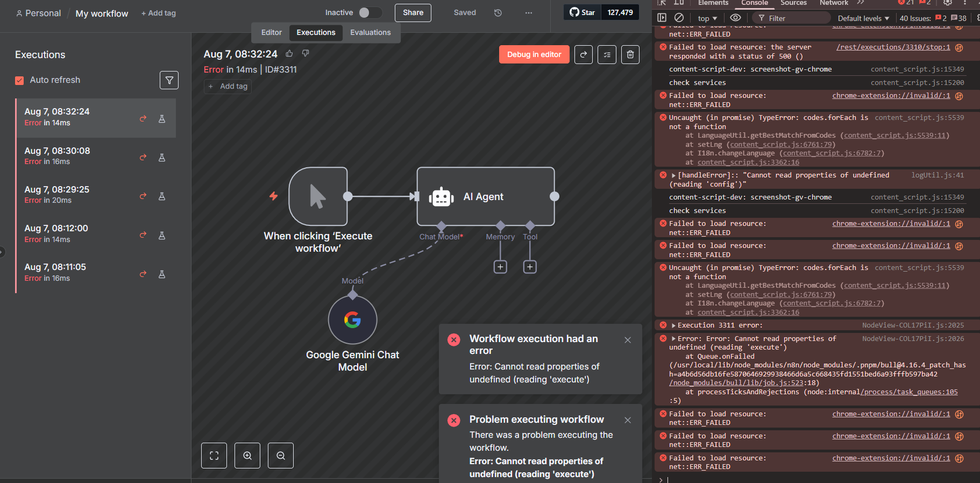Image resolution: width=980 pixels, height=483 pixels.
Task: Click the Debug in editor button
Action: [x=534, y=54]
